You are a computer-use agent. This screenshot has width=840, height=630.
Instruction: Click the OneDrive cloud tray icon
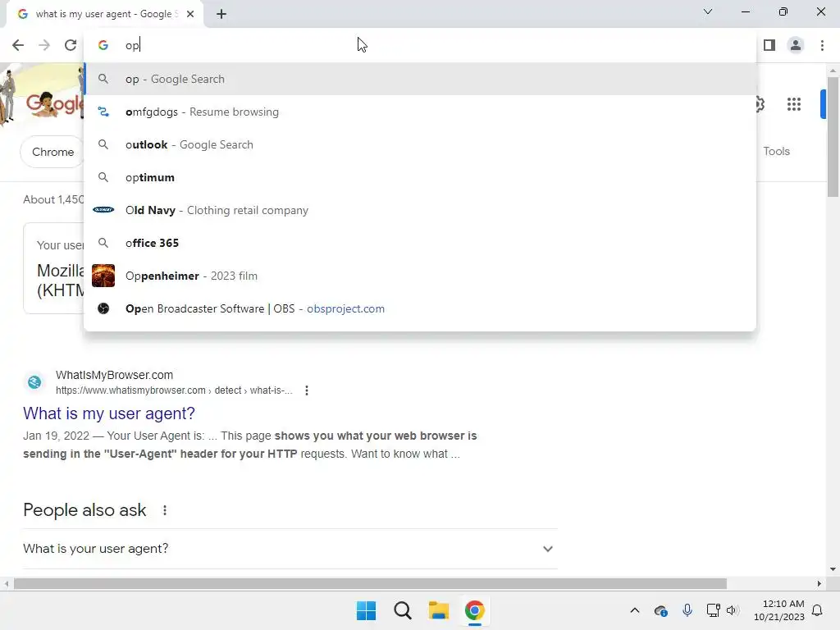(x=661, y=610)
